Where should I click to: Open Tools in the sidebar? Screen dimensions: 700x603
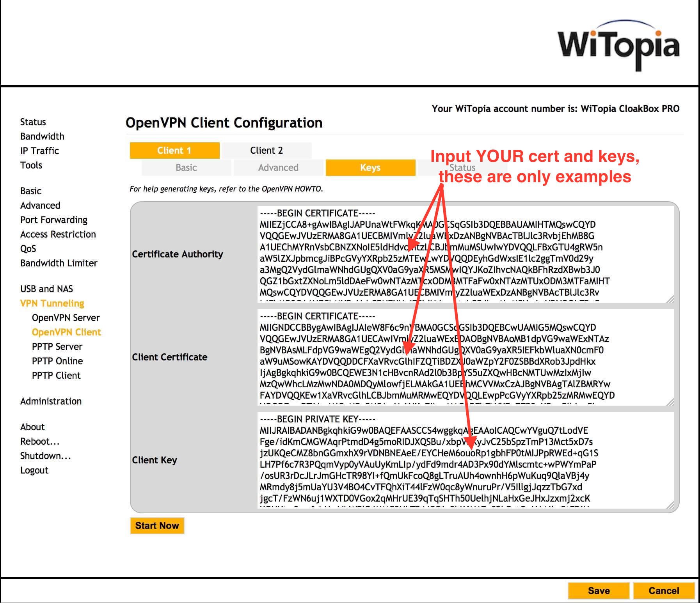pyautogui.click(x=31, y=165)
